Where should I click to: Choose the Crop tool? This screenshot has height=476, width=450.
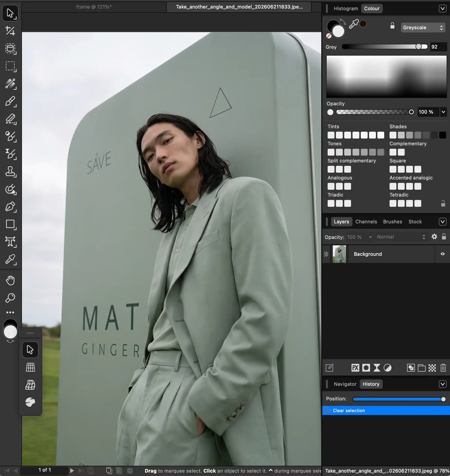[x=10, y=31]
